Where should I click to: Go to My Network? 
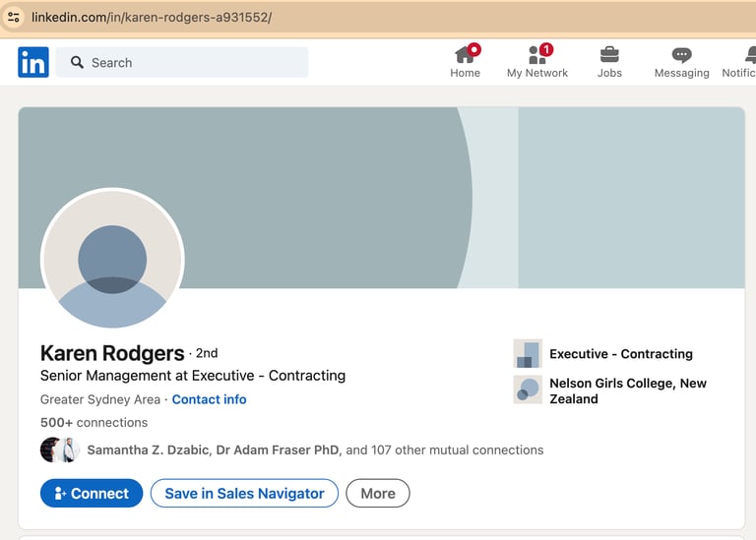tap(537, 62)
